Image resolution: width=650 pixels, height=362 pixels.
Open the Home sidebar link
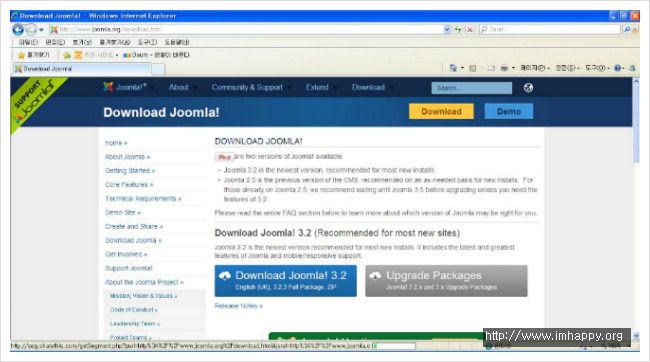[x=116, y=143]
